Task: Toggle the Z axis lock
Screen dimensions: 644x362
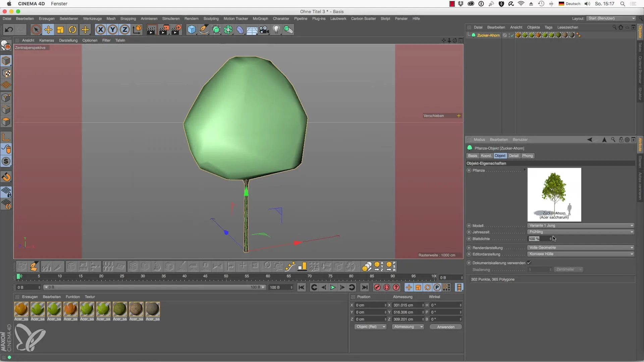Action: pos(125,30)
